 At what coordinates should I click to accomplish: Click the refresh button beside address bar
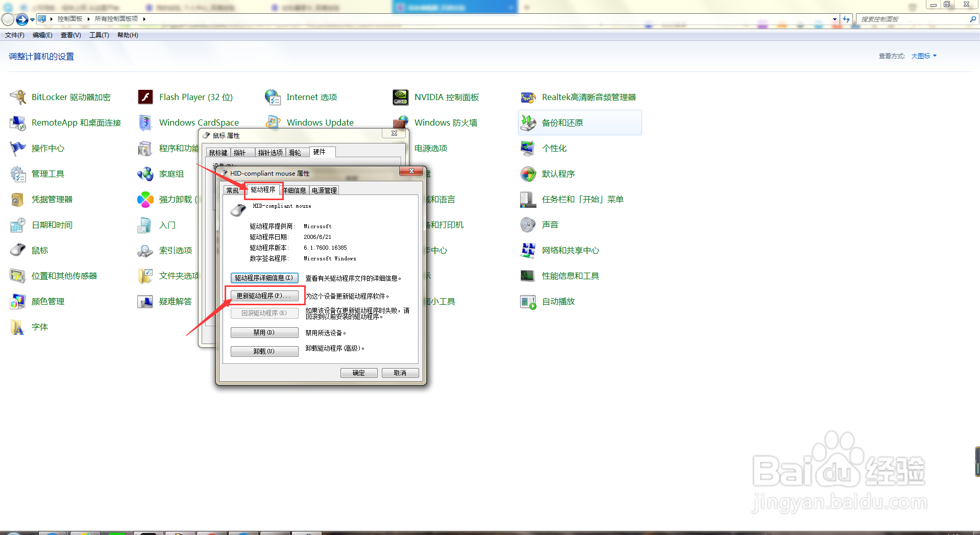pyautogui.click(x=847, y=19)
